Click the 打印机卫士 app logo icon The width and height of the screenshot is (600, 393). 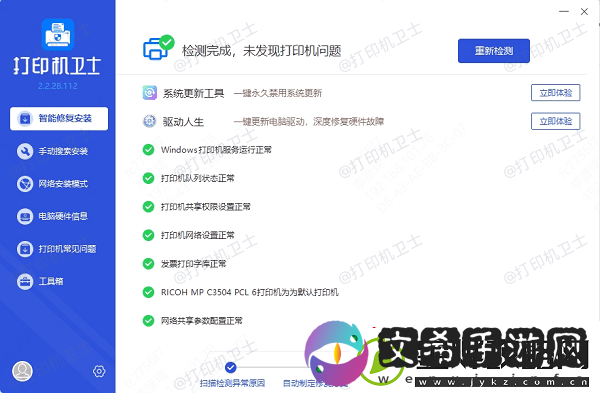(58, 34)
